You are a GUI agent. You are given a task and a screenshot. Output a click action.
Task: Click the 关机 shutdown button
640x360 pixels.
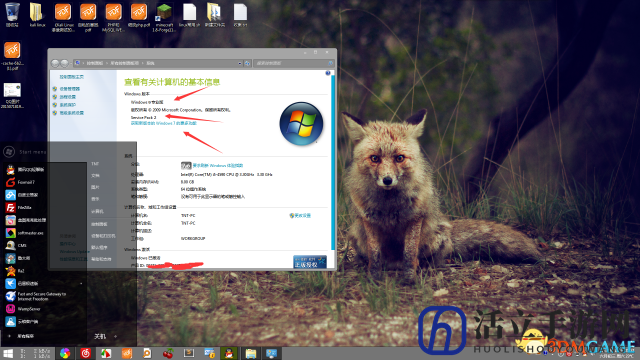click(x=100, y=336)
